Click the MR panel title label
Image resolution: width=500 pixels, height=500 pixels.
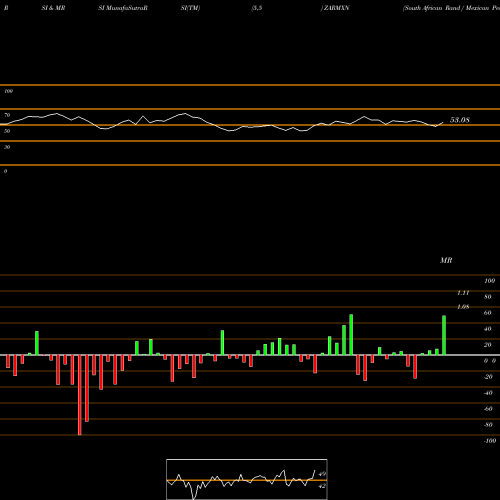[446, 260]
